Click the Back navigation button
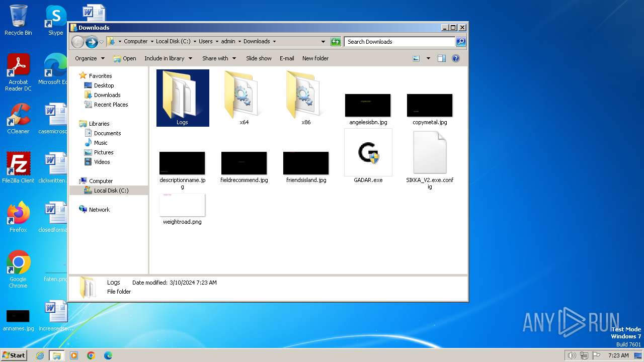644x362 pixels. [78, 42]
